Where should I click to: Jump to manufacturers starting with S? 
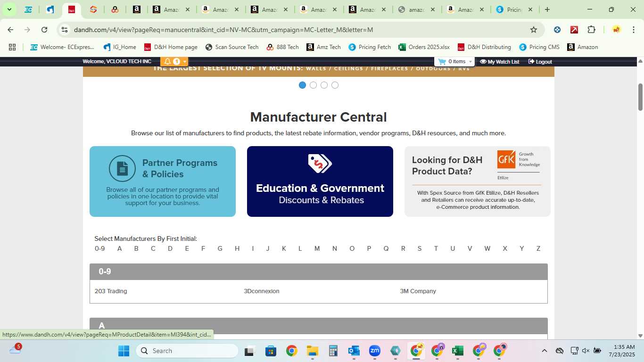(x=420, y=248)
